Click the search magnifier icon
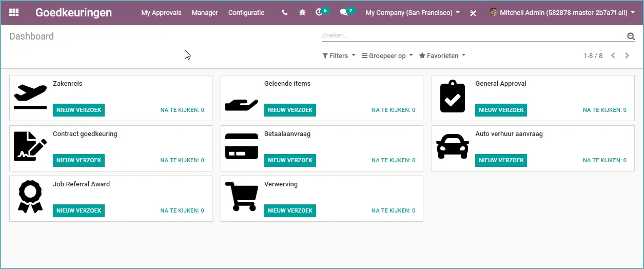644x269 pixels. click(x=631, y=36)
